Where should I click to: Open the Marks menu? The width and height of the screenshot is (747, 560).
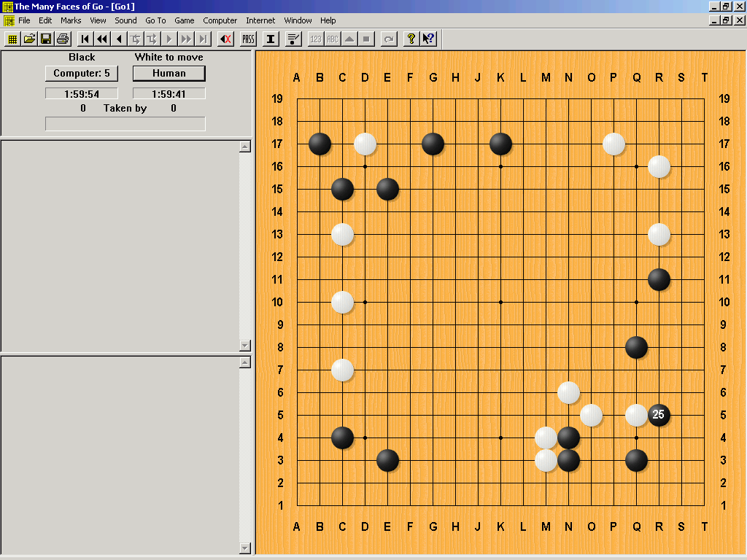coord(71,20)
